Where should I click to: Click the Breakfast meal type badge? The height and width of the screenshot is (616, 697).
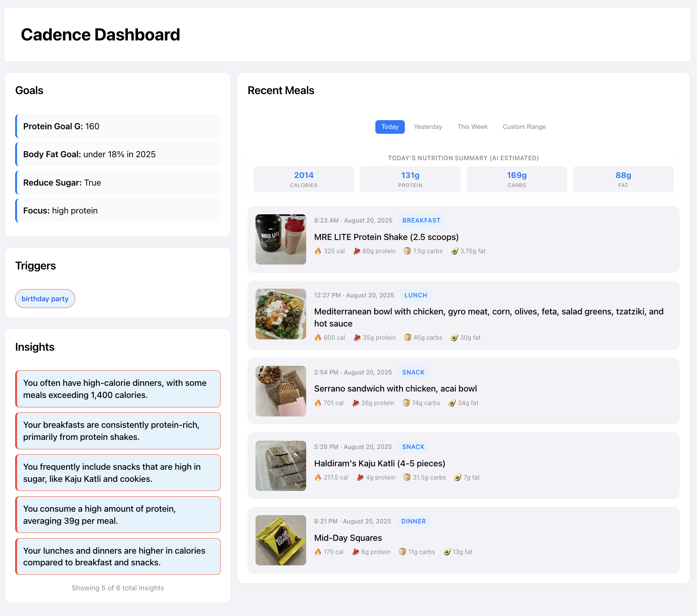[421, 221]
